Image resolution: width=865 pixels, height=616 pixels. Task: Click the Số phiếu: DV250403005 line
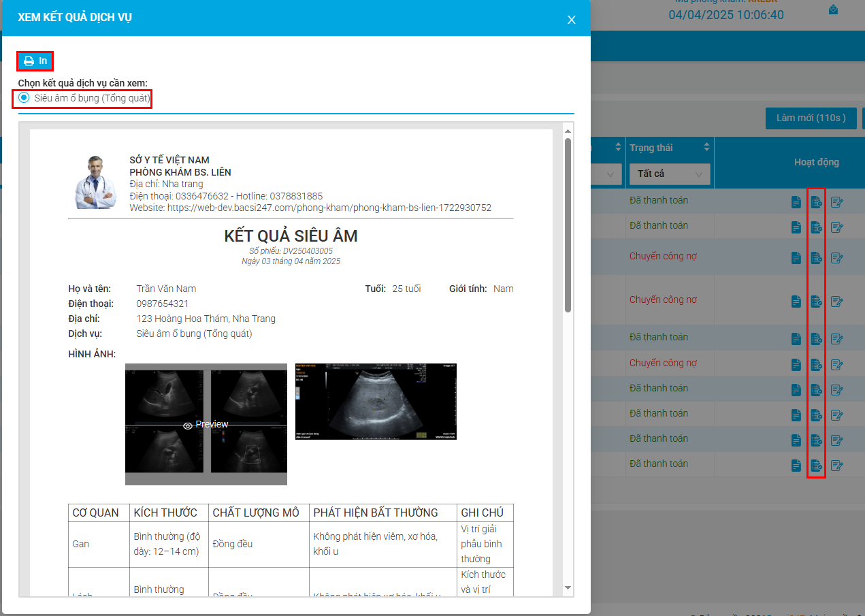pos(291,251)
